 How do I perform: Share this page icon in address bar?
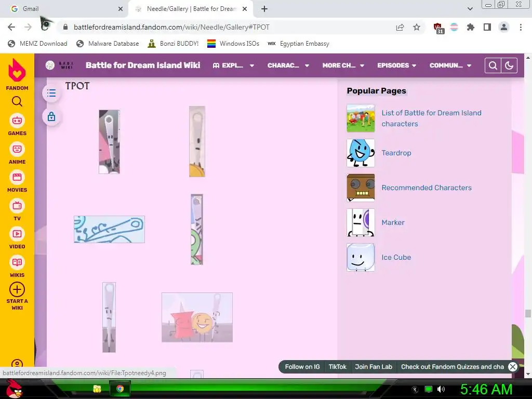(x=400, y=28)
